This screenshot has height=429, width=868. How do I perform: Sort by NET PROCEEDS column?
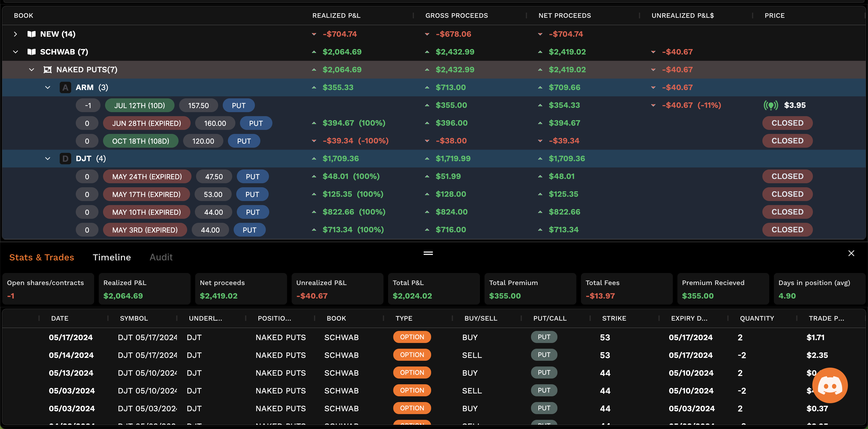(564, 15)
